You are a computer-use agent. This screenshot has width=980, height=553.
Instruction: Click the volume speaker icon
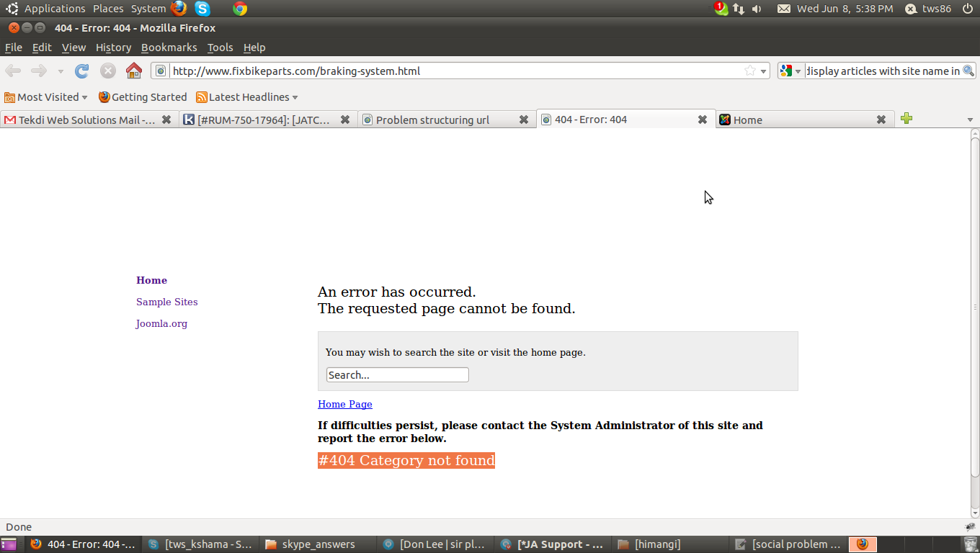(x=756, y=9)
